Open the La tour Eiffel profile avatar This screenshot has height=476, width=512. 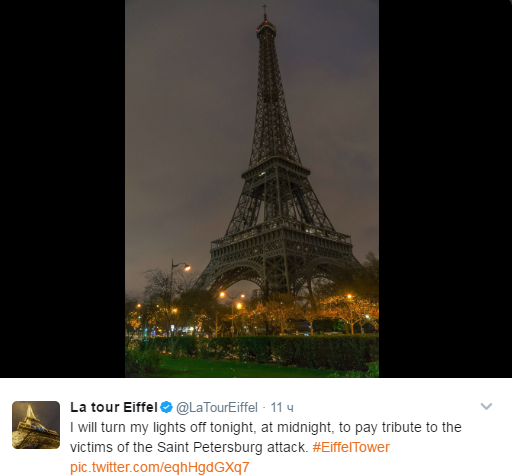point(36,425)
